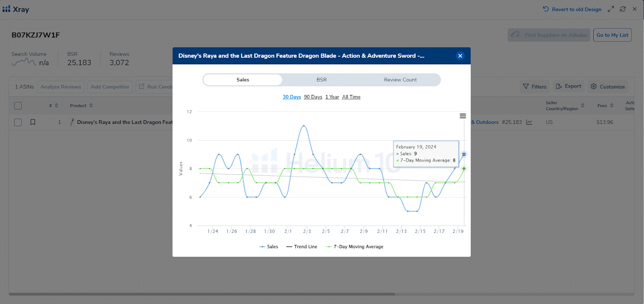Bookmark the Disney's Raya product row
The width and height of the screenshot is (644, 304).
[x=33, y=122]
